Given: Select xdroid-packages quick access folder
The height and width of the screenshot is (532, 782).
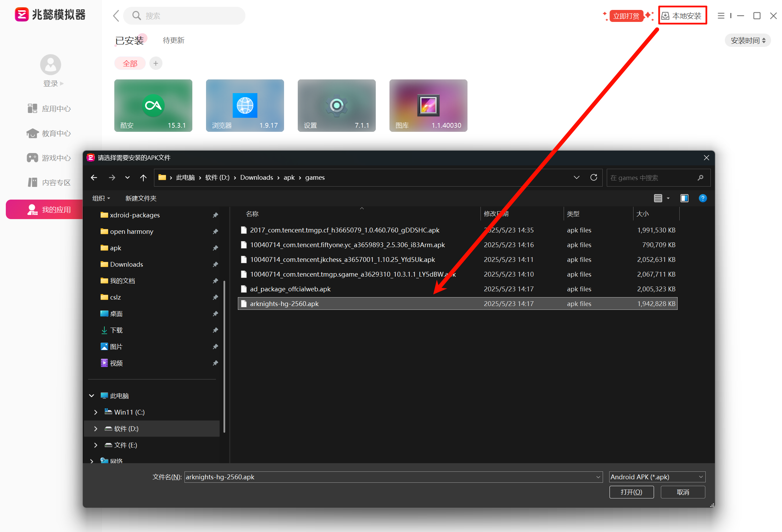Looking at the screenshot, I should point(135,215).
